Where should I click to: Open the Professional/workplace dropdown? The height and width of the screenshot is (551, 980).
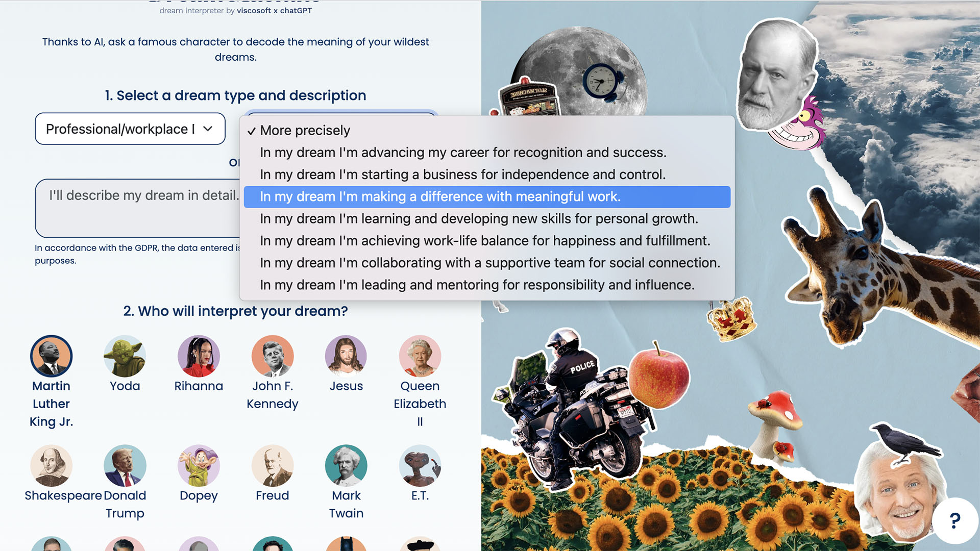[129, 128]
